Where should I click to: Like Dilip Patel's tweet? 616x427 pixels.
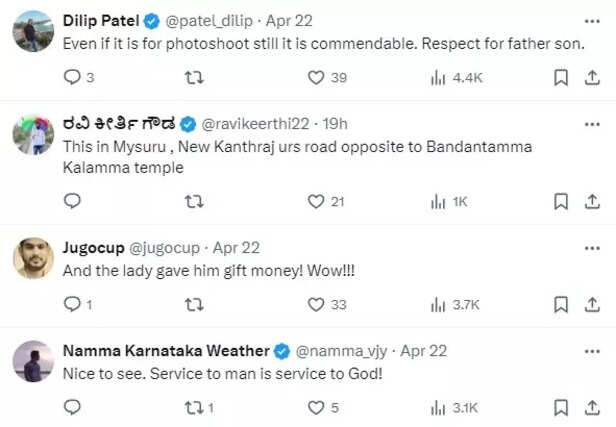pos(316,77)
